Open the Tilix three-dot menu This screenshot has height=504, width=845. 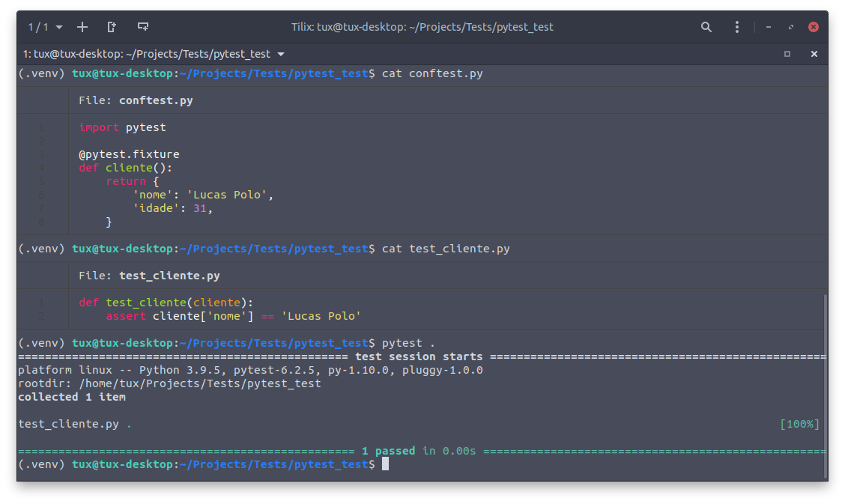[736, 27]
